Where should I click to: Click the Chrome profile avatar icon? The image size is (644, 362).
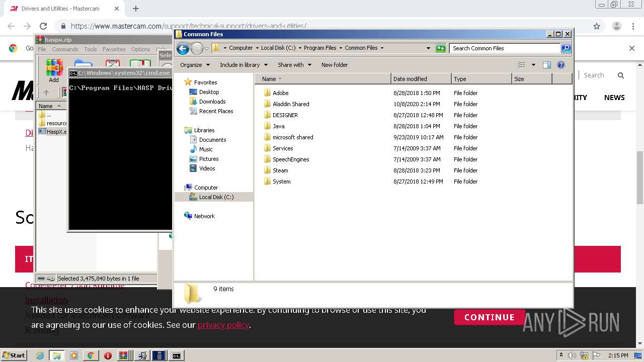[x=617, y=26]
